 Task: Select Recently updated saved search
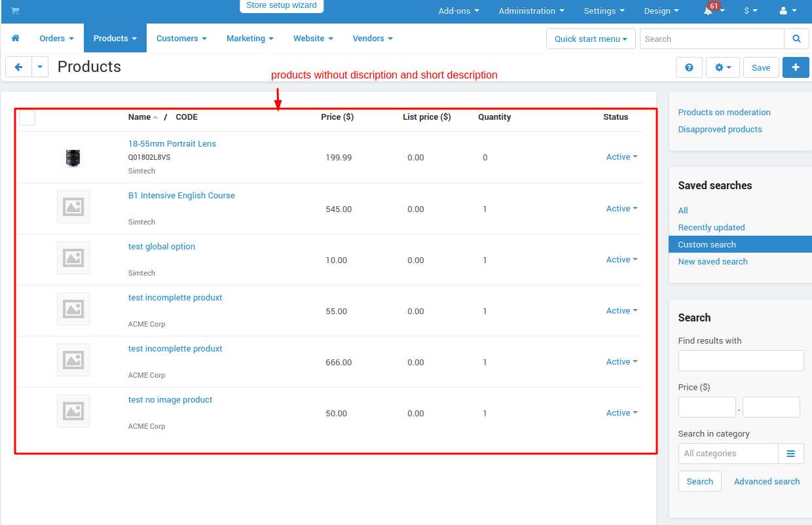point(712,228)
